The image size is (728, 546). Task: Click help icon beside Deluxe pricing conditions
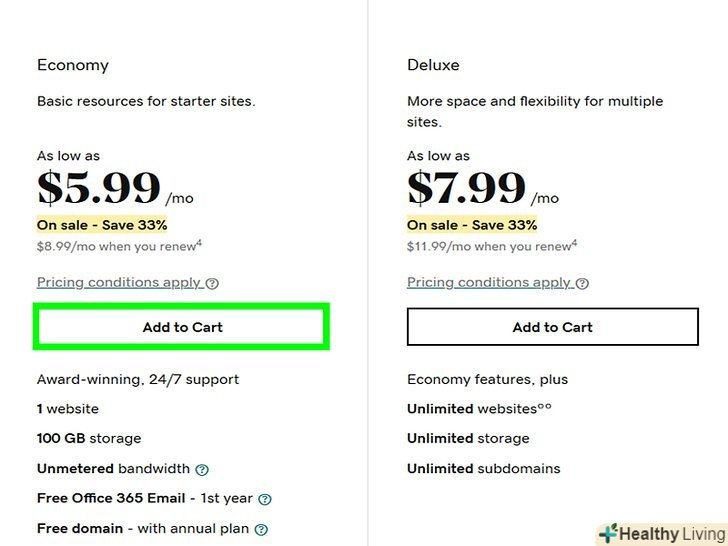(582, 283)
